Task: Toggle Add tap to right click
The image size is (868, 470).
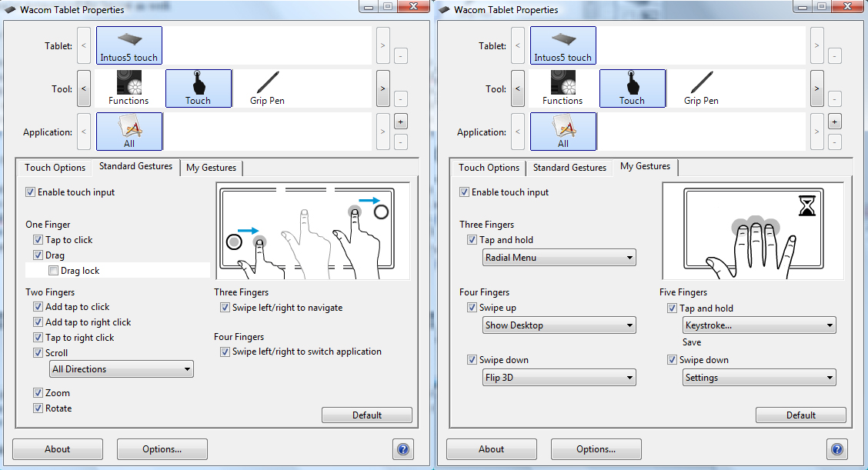Action: [38, 322]
